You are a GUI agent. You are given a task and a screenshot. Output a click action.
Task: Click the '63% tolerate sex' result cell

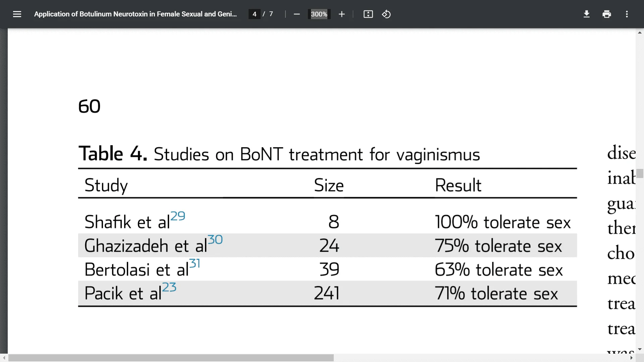pos(498,269)
